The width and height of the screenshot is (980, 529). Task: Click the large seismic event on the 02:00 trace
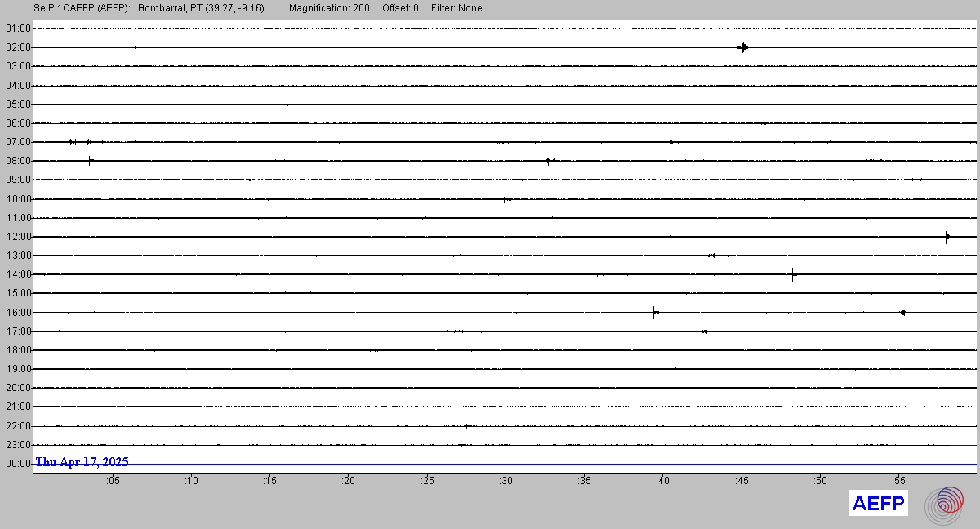tap(742, 47)
